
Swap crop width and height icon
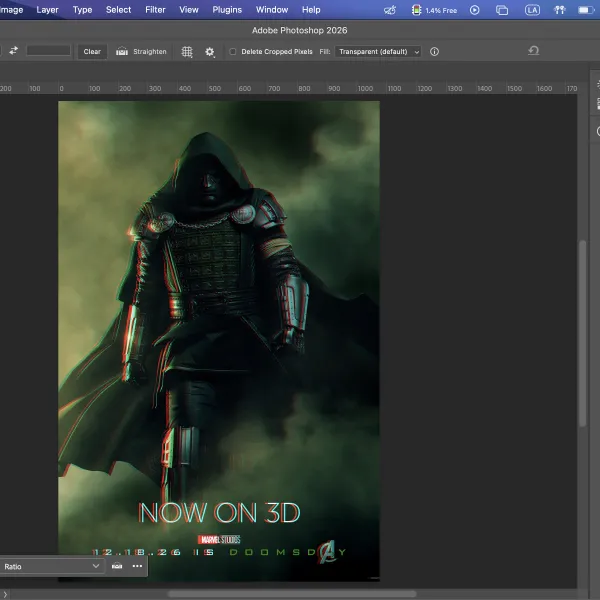pos(14,51)
